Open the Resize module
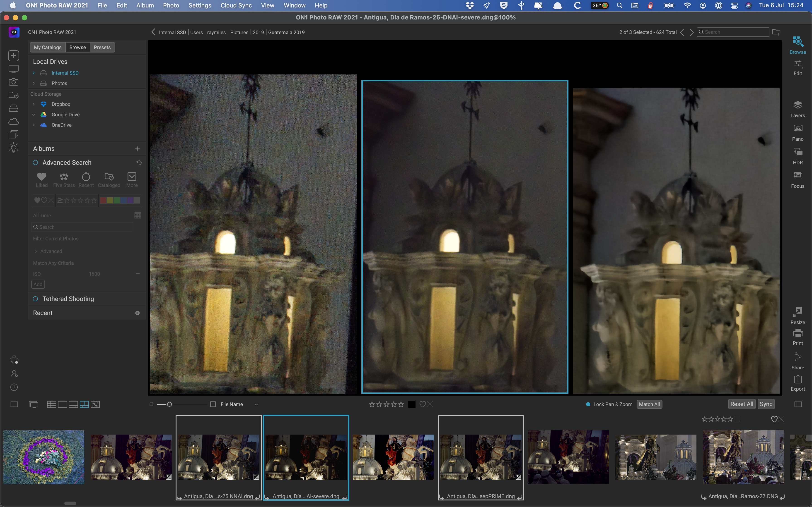This screenshot has height=507, width=812. (797, 316)
